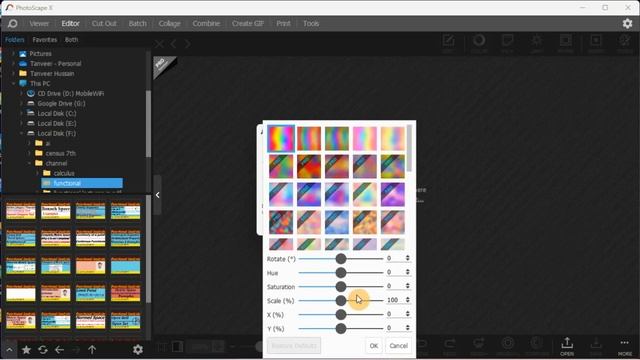Open the Collage tab
The image size is (640, 360).
pyautogui.click(x=170, y=24)
